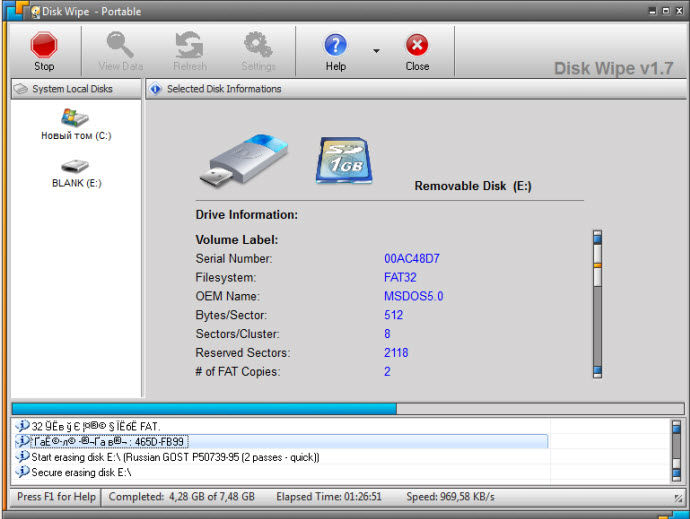Image resolution: width=690 pixels, height=519 pixels.
Task: Click number of FAT Copies value 2
Action: point(387,372)
